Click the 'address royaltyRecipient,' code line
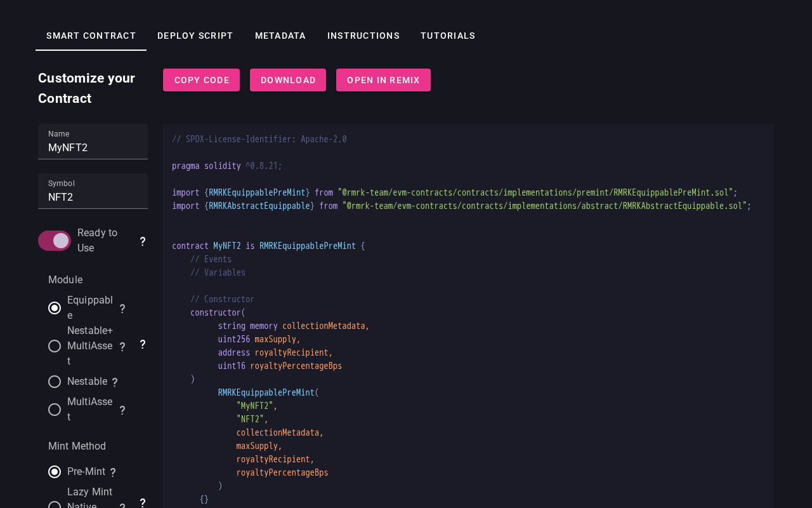 tap(275, 352)
